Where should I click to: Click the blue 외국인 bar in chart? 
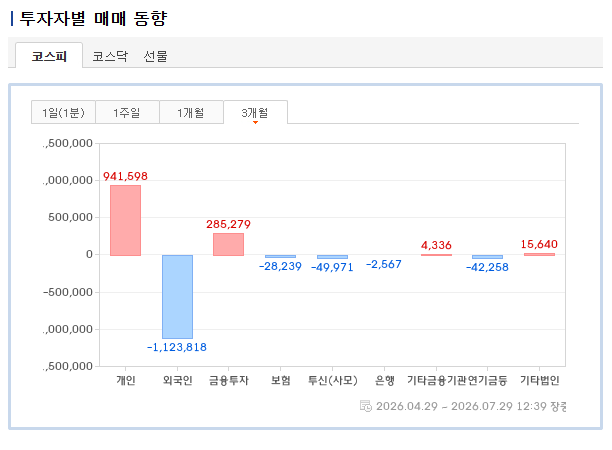pyautogui.click(x=177, y=297)
